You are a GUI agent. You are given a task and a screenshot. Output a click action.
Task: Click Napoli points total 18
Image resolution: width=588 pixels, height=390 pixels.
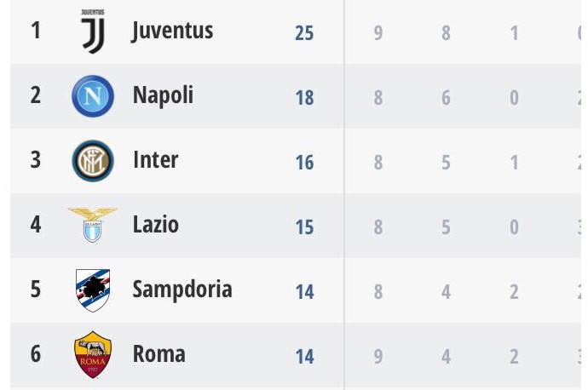(304, 98)
